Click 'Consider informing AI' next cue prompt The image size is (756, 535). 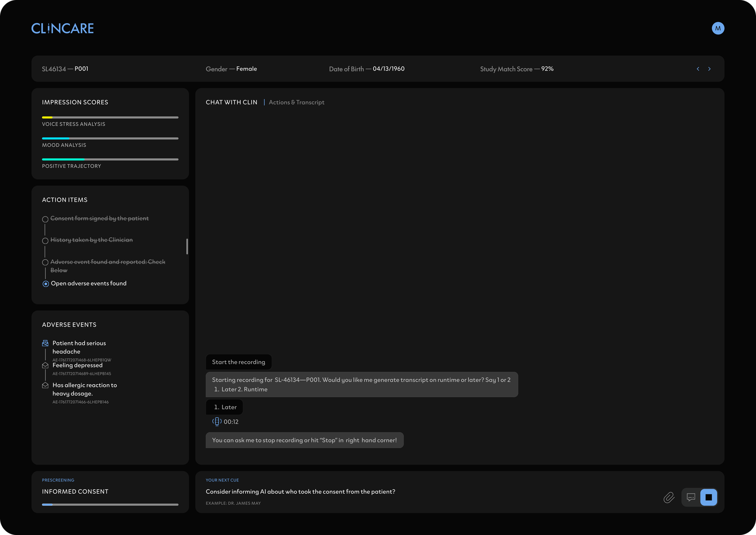[301, 492]
